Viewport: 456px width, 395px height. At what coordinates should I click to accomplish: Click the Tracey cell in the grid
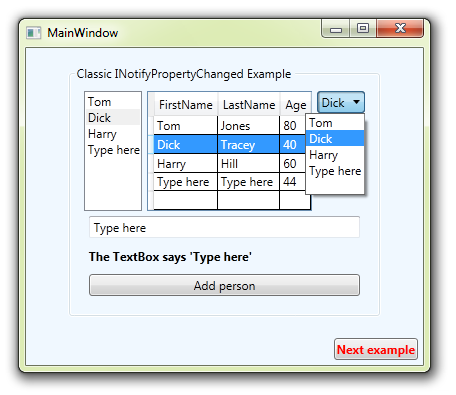248,145
